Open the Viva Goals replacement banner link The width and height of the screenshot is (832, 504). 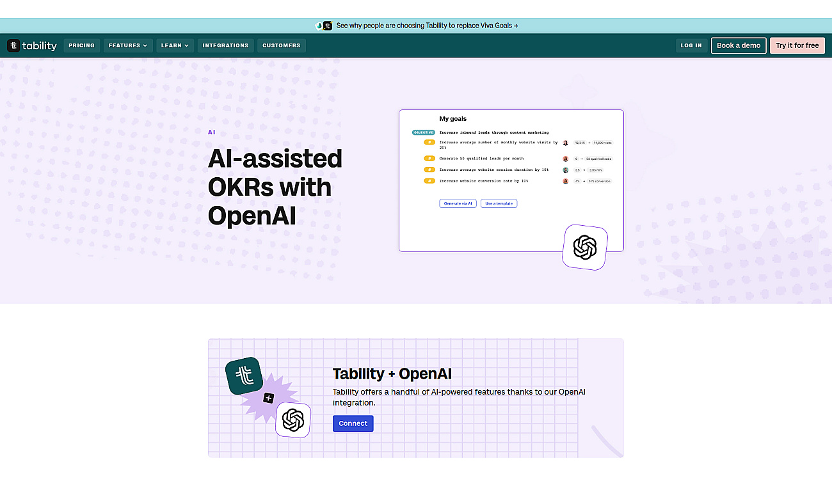[427, 26]
